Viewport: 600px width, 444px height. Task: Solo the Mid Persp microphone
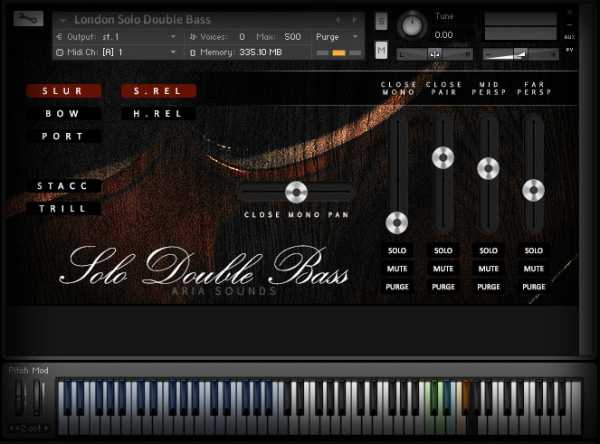pyautogui.click(x=488, y=251)
